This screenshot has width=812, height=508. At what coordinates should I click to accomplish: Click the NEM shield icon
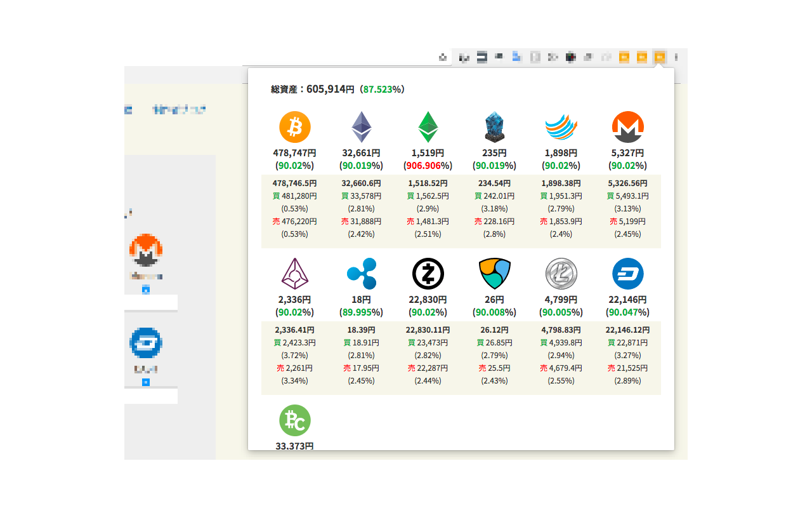(494, 274)
